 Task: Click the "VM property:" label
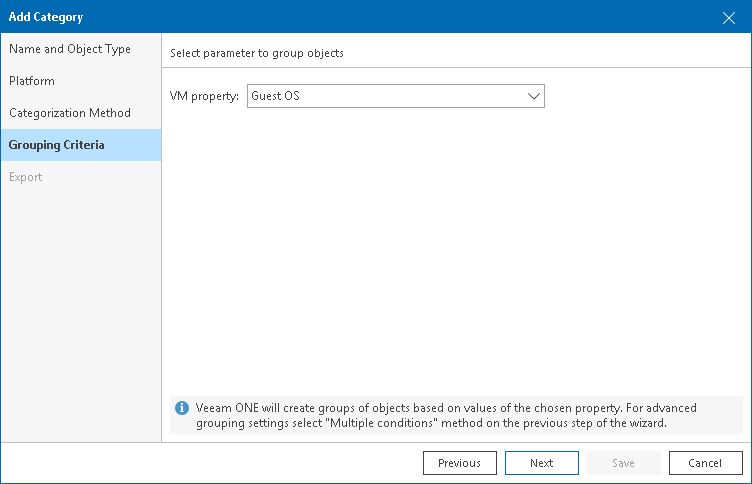point(205,96)
